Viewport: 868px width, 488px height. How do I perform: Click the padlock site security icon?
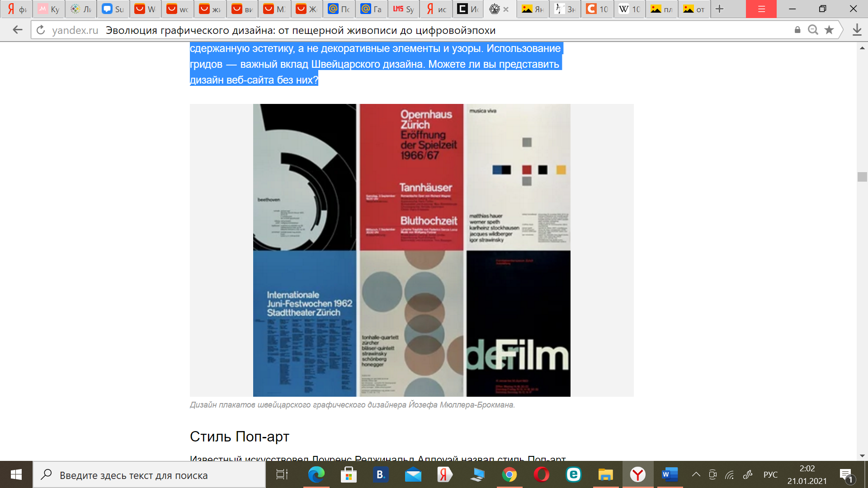point(797,30)
